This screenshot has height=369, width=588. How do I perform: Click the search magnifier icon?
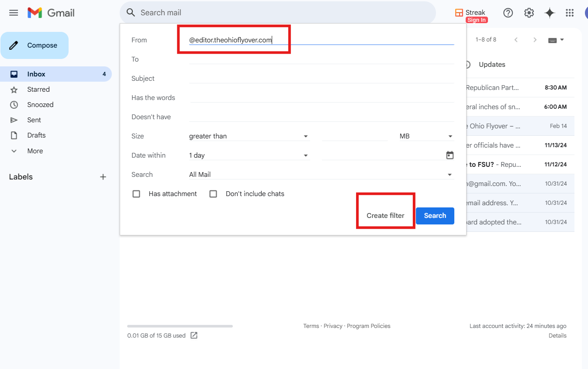tap(131, 13)
